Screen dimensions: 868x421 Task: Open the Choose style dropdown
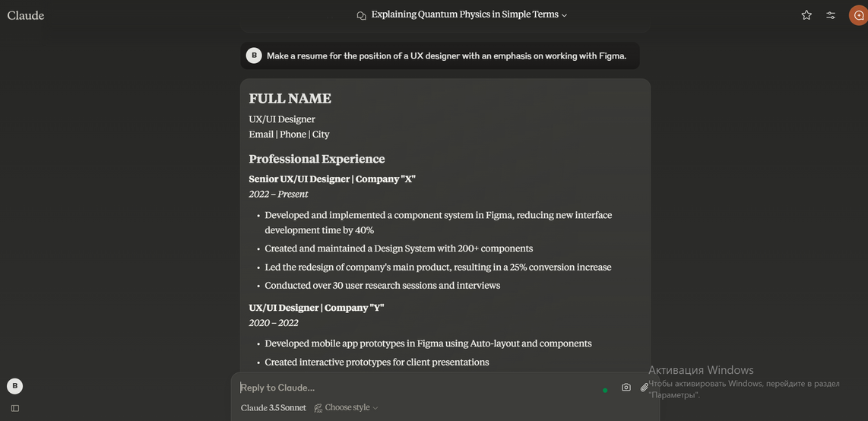click(347, 408)
